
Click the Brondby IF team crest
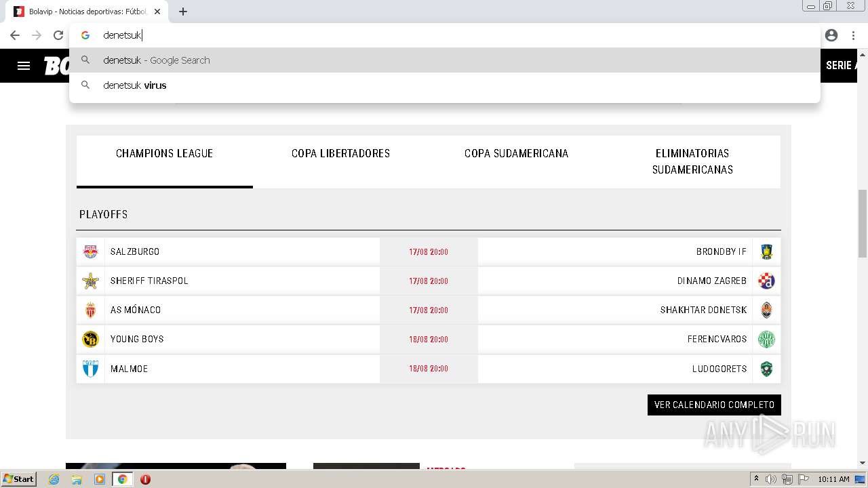pos(766,251)
